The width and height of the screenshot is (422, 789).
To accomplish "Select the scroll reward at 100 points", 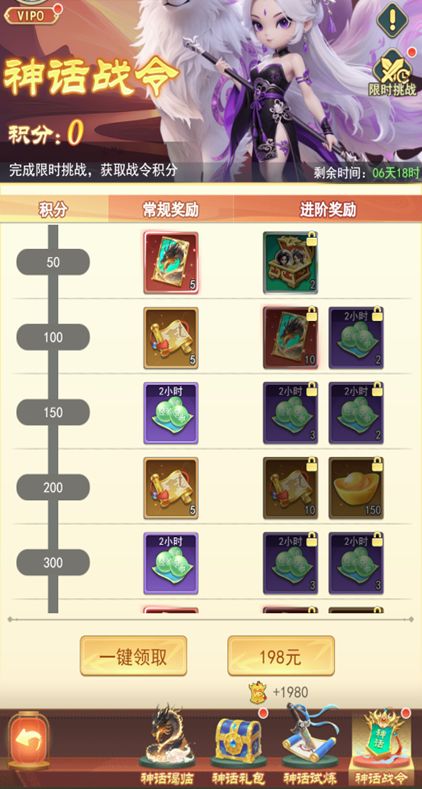I will [x=171, y=338].
